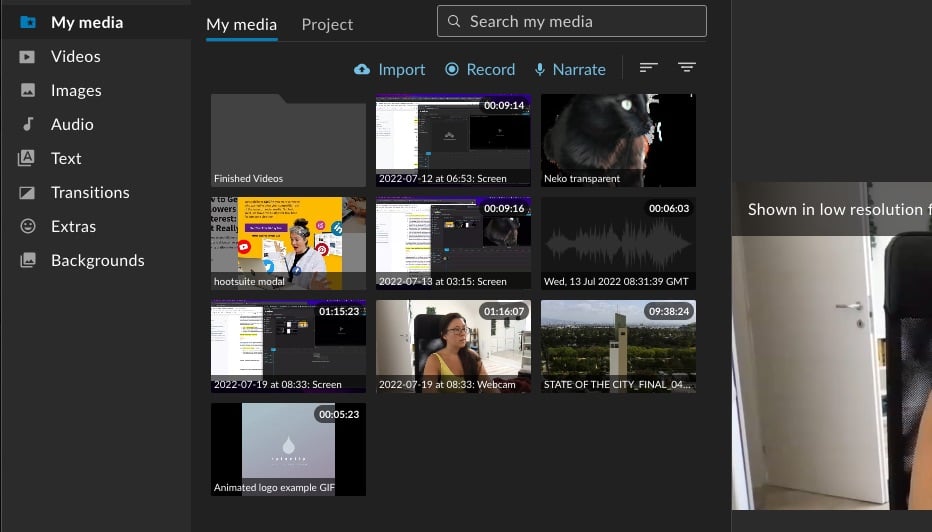Image resolution: width=932 pixels, height=532 pixels.
Task: Select the Images icon in sidebar
Action: (x=28, y=90)
